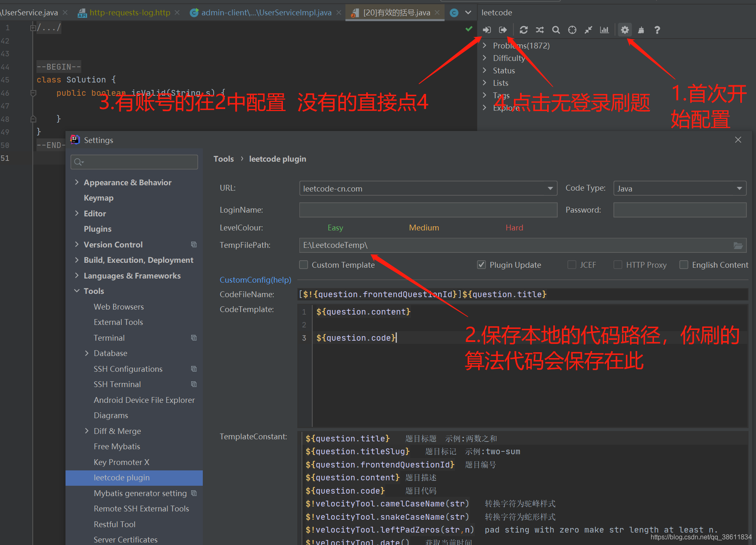756x545 pixels.
Task: Select Key Promoter X settings page
Action: (122, 462)
